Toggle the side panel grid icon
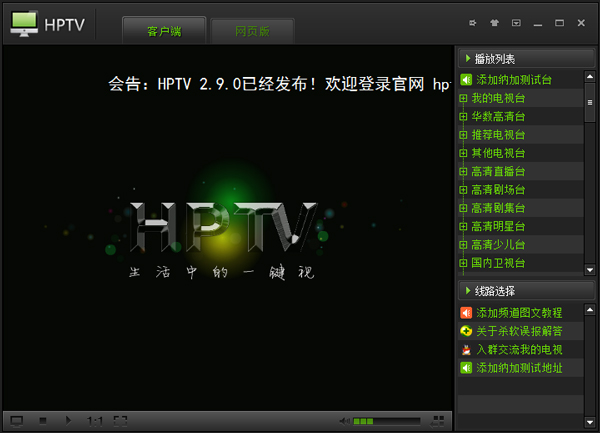 tap(437, 421)
